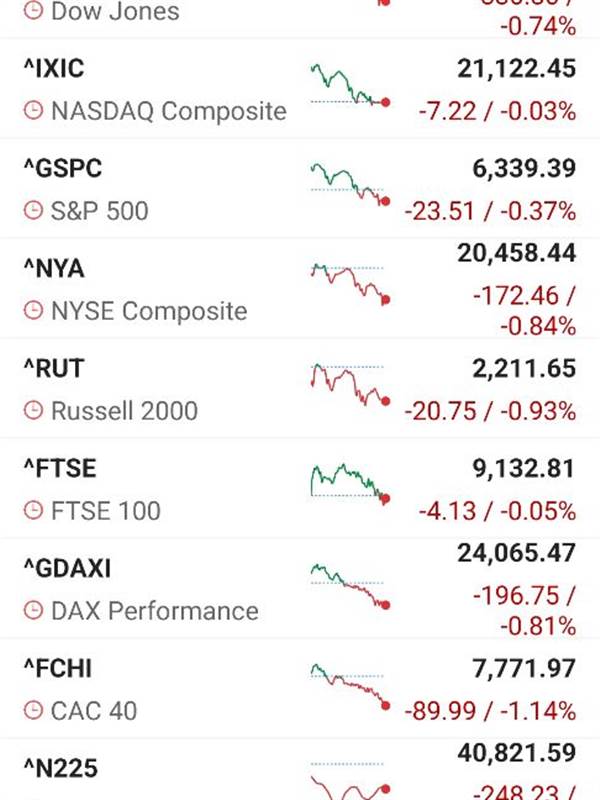Tap the clock icon beside NYSE Composite
Image resolution: width=600 pixels, height=800 pixels.
click(x=34, y=310)
